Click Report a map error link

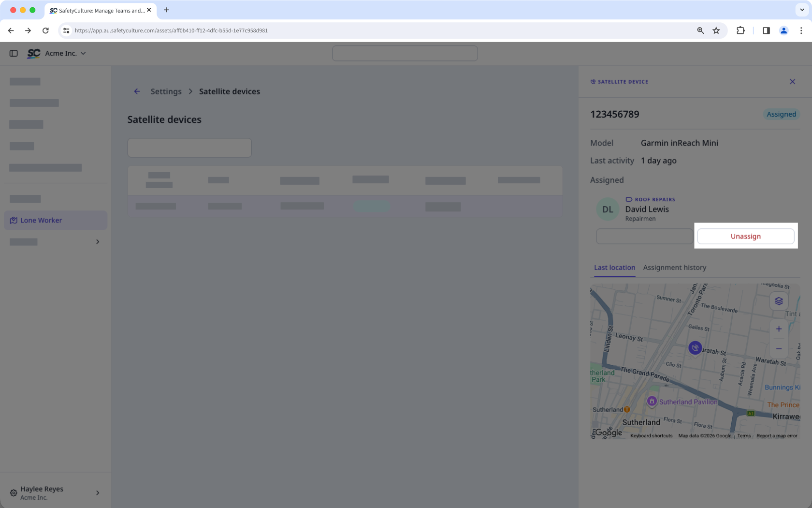777,436
